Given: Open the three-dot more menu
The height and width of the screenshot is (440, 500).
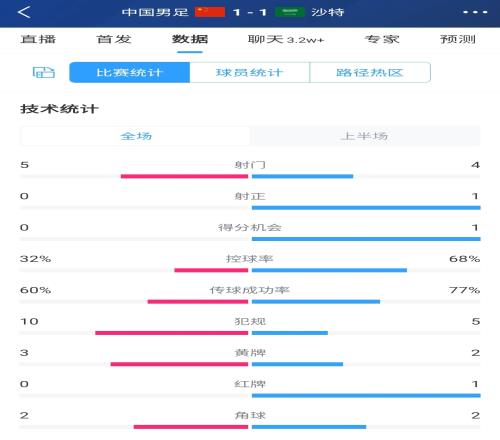Looking at the screenshot, I should [475, 12].
